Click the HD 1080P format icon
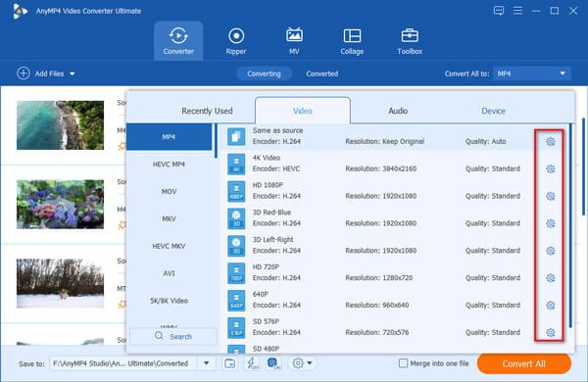The image size is (588, 382). click(x=236, y=191)
